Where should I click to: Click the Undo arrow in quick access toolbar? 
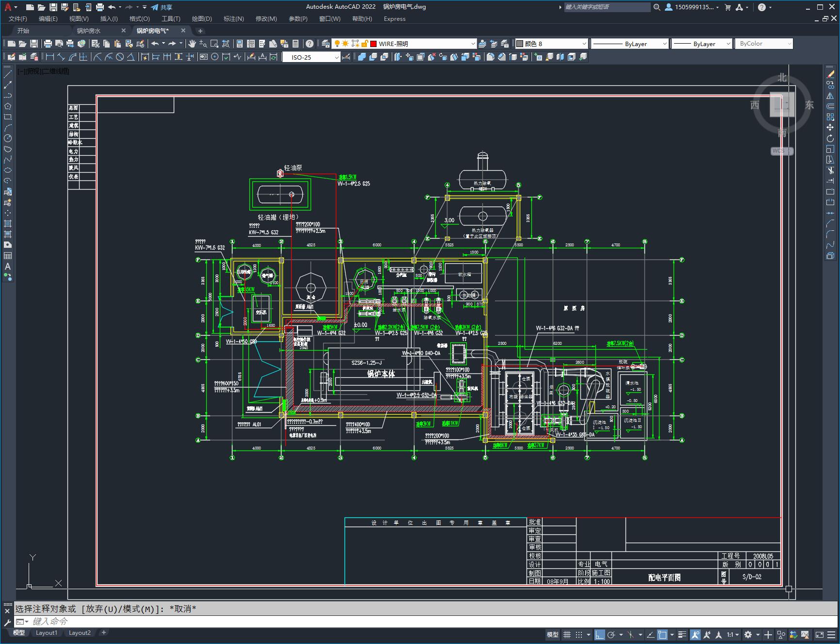coord(112,7)
